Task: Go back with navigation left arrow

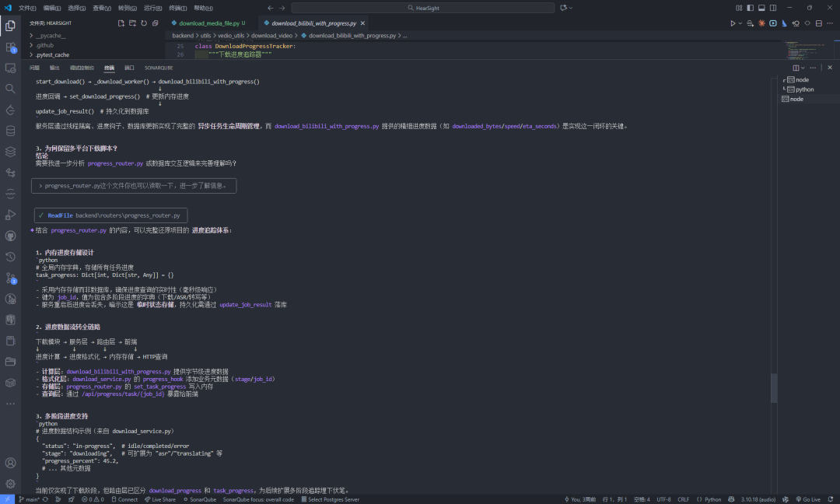Action: 270,8
